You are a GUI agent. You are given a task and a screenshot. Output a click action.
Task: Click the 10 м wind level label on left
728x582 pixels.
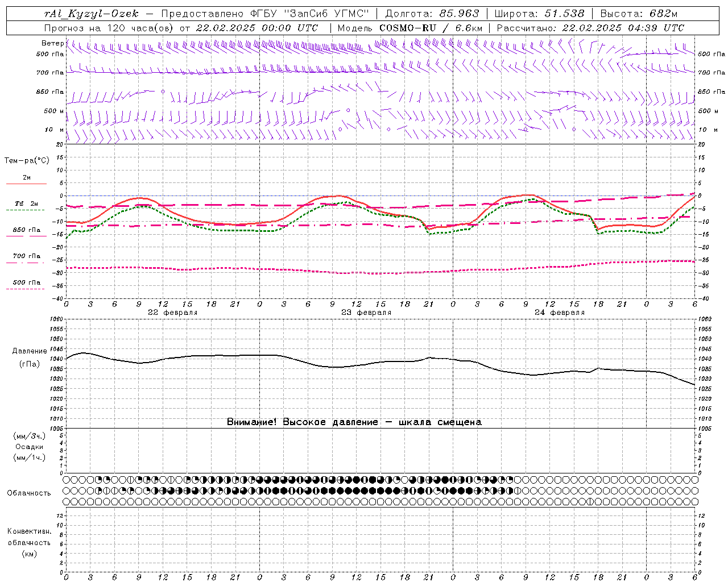(x=54, y=130)
